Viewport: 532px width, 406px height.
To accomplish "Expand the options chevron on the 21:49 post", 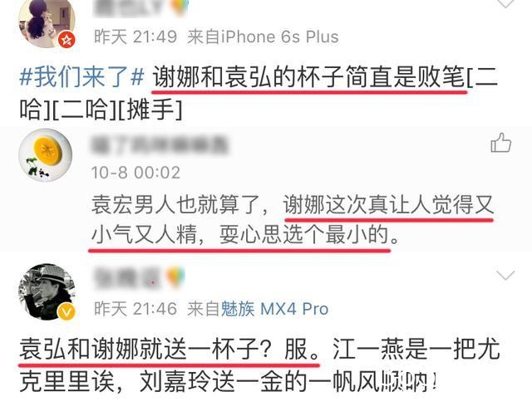I will (505, 3).
